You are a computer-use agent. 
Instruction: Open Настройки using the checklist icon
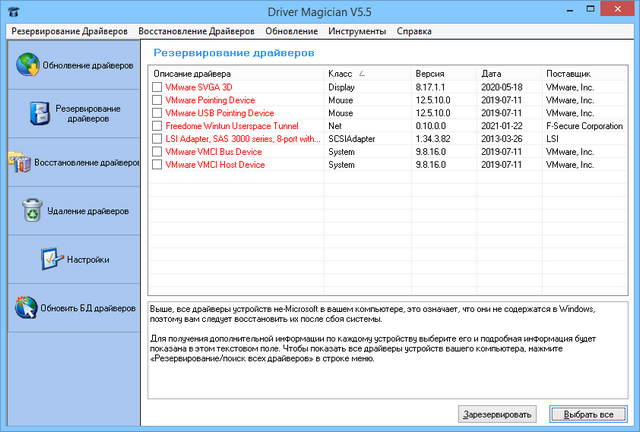[x=52, y=259]
